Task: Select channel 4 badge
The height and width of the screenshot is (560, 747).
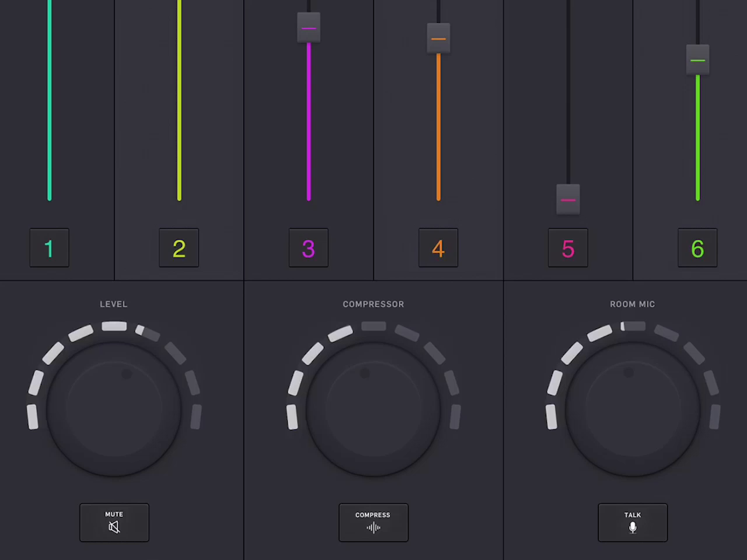Action: 438,247
